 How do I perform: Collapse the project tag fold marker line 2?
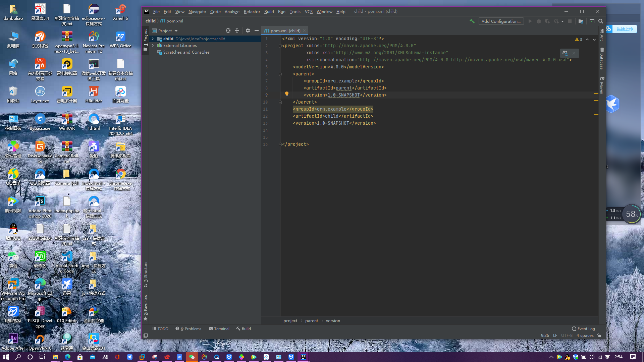pyautogui.click(x=280, y=46)
